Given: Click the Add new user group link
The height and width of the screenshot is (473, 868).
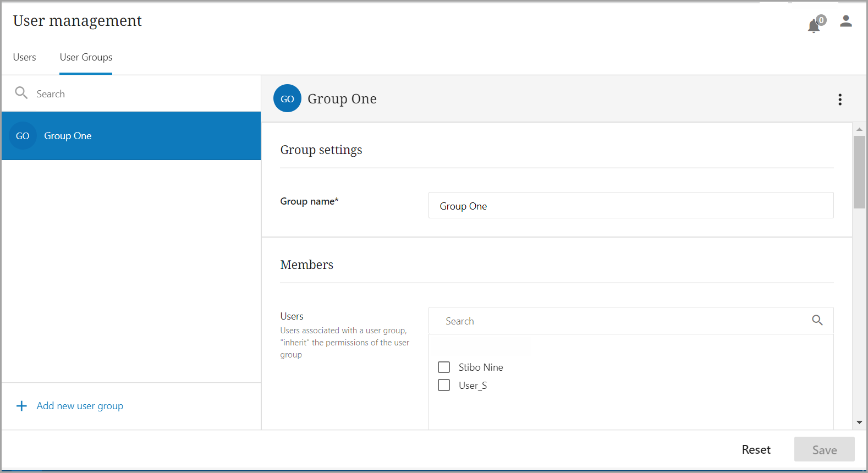Looking at the screenshot, I should click(80, 406).
